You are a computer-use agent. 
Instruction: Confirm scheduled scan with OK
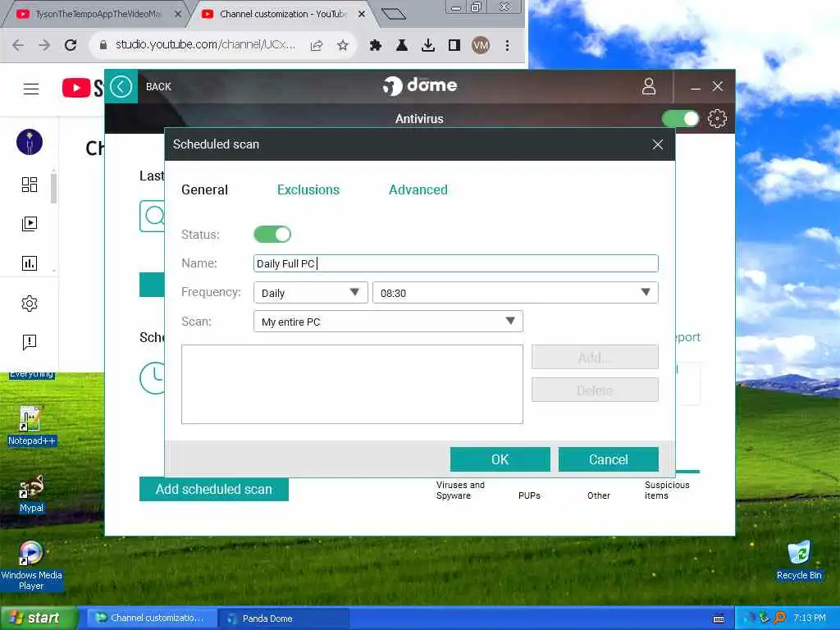tap(500, 459)
